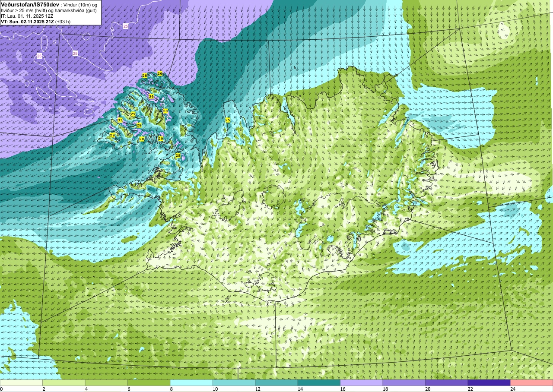Click the 20–22 m/s violet legend swatch
The width and height of the screenshot is (553, 392).
pyautogui.click(x=447, y=383)
